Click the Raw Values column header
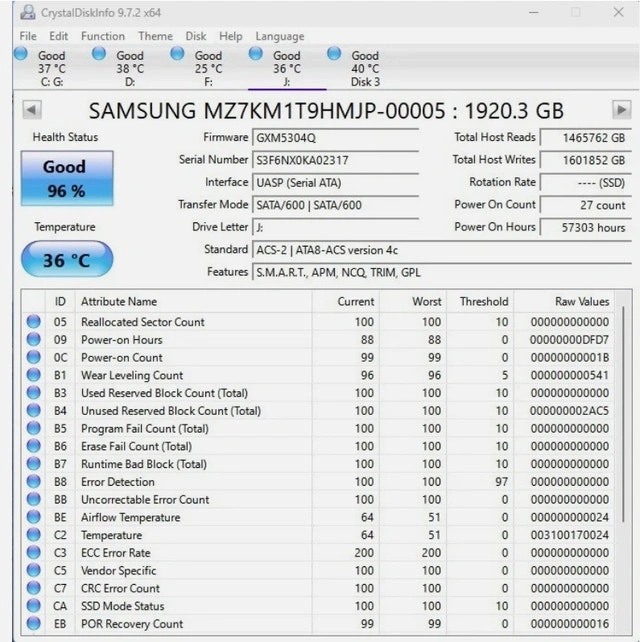Screen dimensions: 640x642 coord(581,301)
